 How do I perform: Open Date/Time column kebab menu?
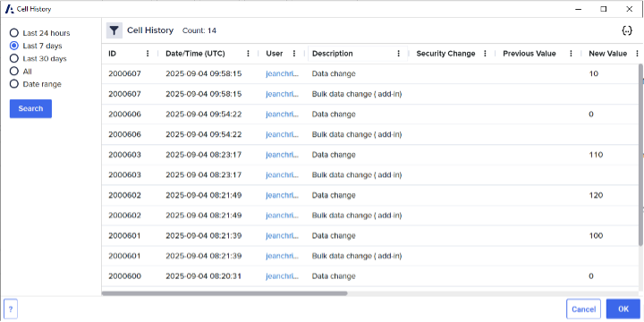(x=248, y=54)
